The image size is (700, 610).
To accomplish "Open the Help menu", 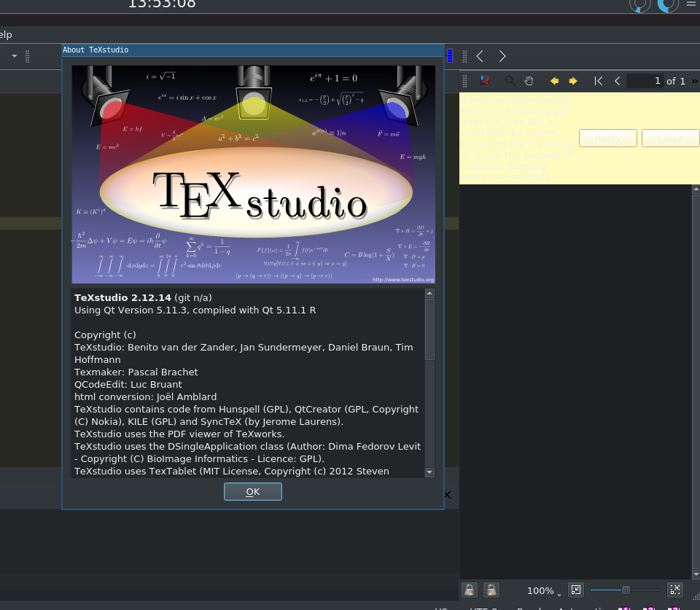I will pyautogui.click(x=5, y=34).
